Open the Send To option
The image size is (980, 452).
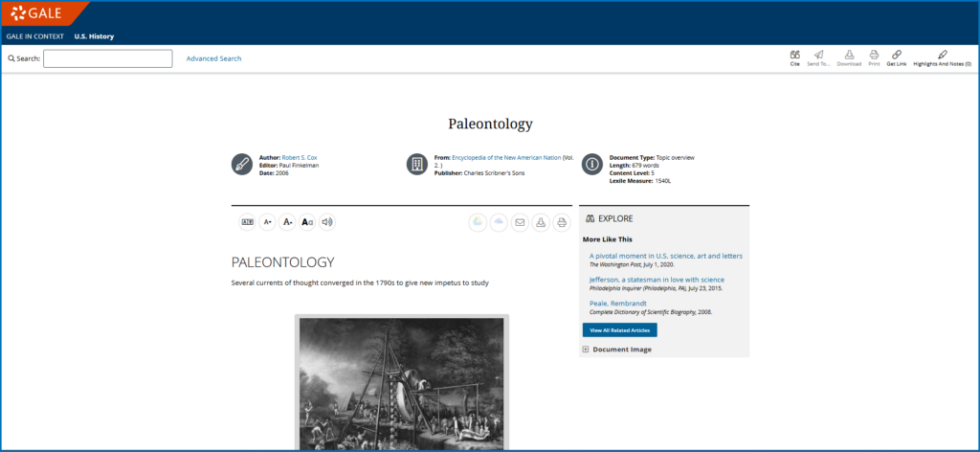coord(818,57)
